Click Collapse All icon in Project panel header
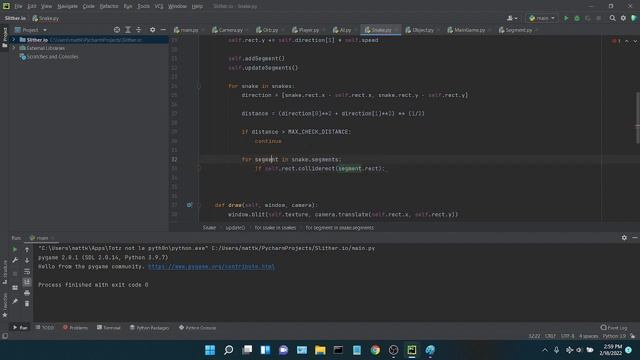This screenshot has width=640, height=360. click(x=139, y=30)
